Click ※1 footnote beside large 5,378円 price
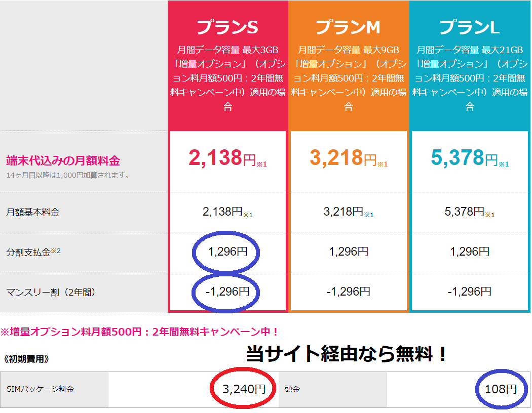 [x=504, y=164]
